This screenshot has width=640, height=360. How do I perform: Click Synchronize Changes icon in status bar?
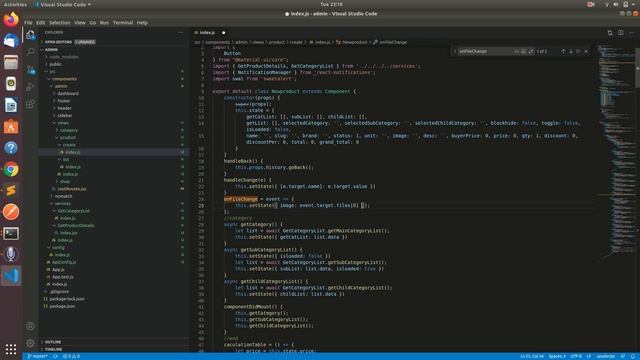pos(55,356)
